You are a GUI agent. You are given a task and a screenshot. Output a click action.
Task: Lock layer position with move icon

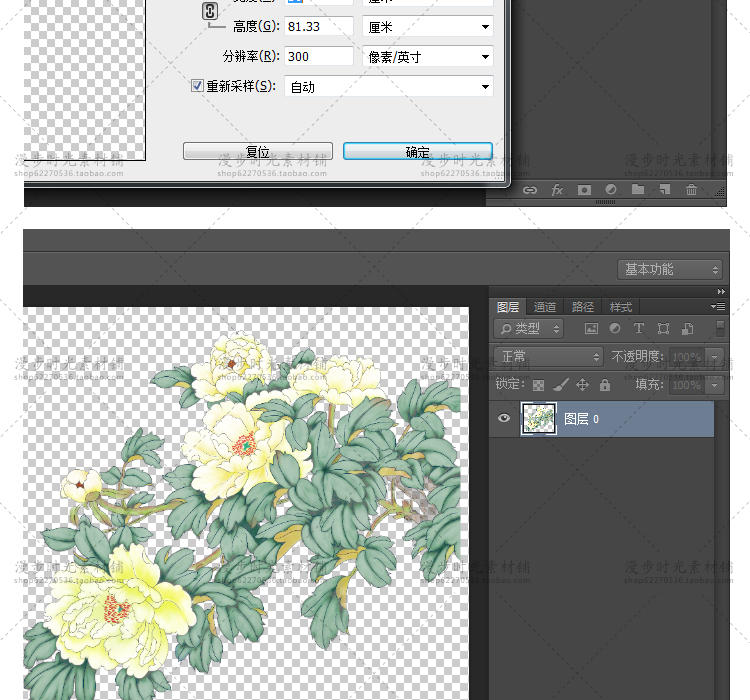coord(583,385)
